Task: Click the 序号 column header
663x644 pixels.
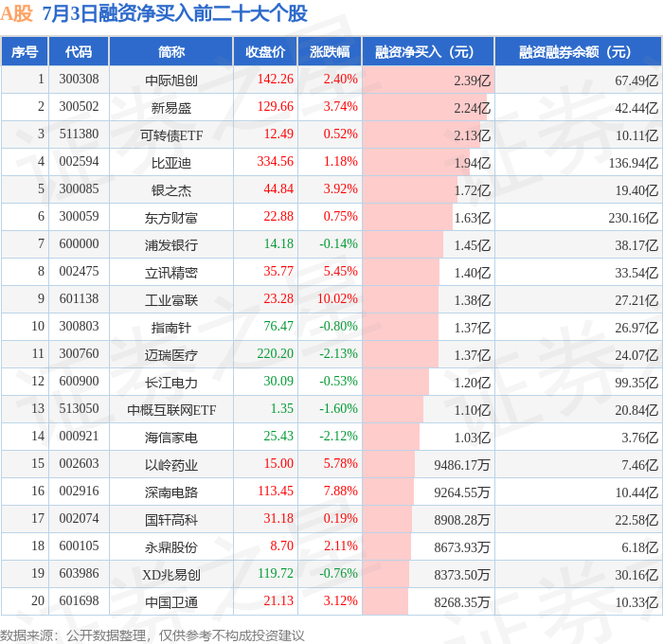Action: point(25,51)
